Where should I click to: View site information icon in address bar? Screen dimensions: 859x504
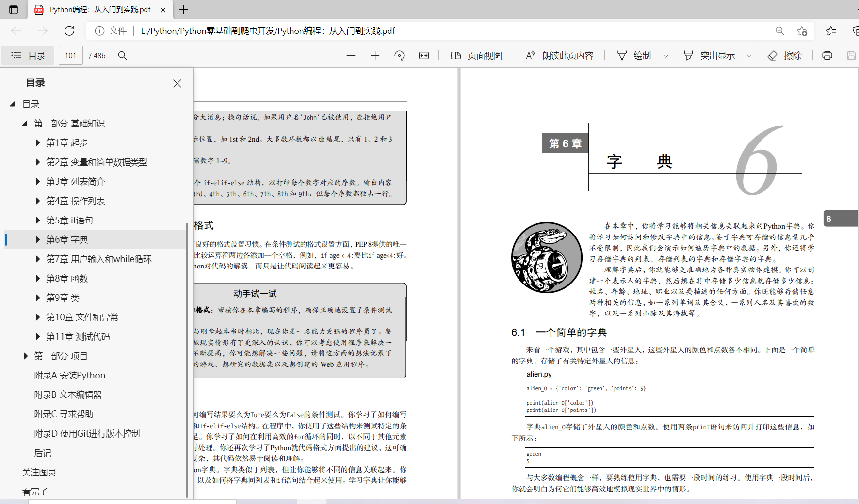(x=99, y=31)
